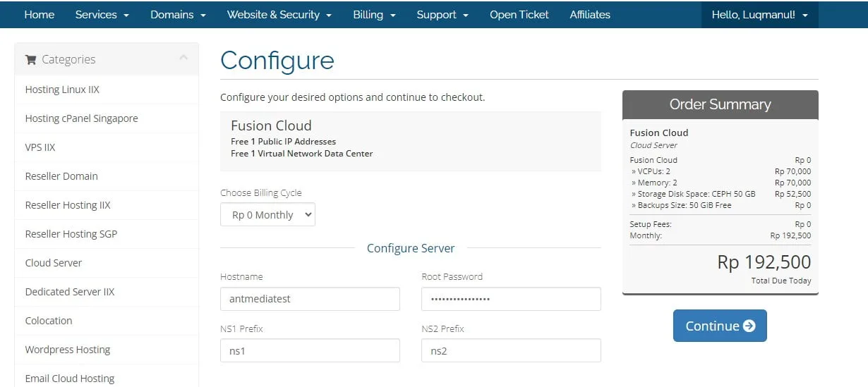Select the Cloud Server category

[x=54, y=263]
